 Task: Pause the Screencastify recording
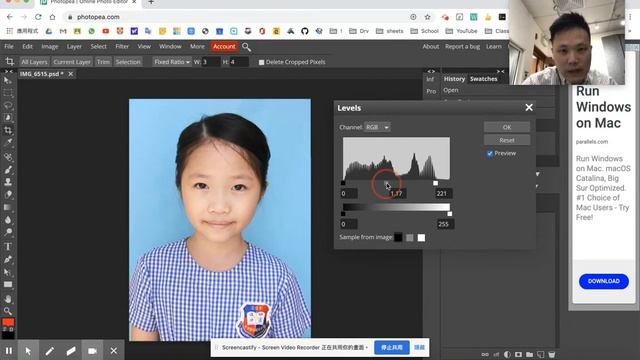[9, 351]
